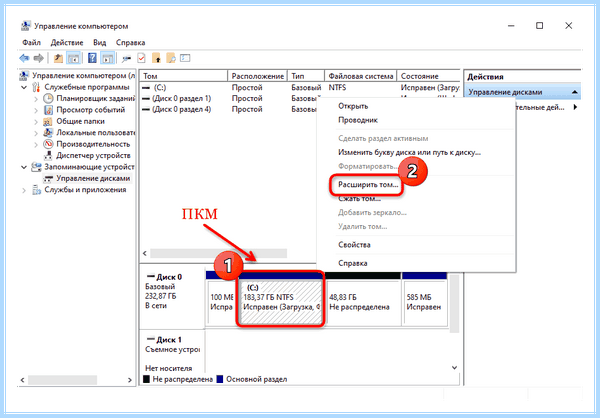Click the list view settings toolbar icon
The image size is (600, 418).
pyautogui.click(x=185, y=58)
